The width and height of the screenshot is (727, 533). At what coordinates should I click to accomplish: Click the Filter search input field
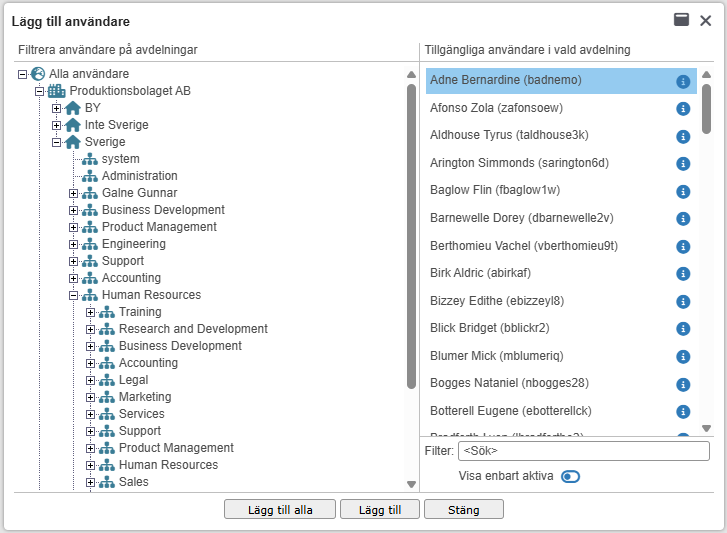coord(584,451)
